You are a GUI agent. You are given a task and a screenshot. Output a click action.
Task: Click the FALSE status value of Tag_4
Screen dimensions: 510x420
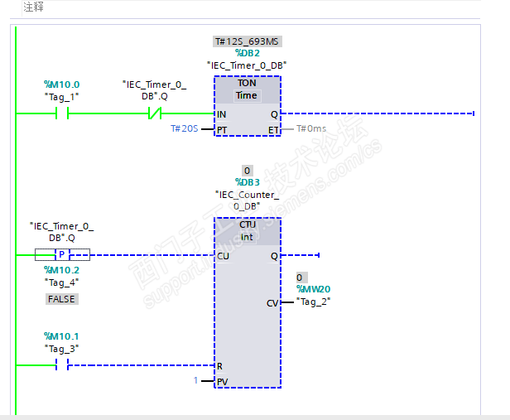pos(61,299)
